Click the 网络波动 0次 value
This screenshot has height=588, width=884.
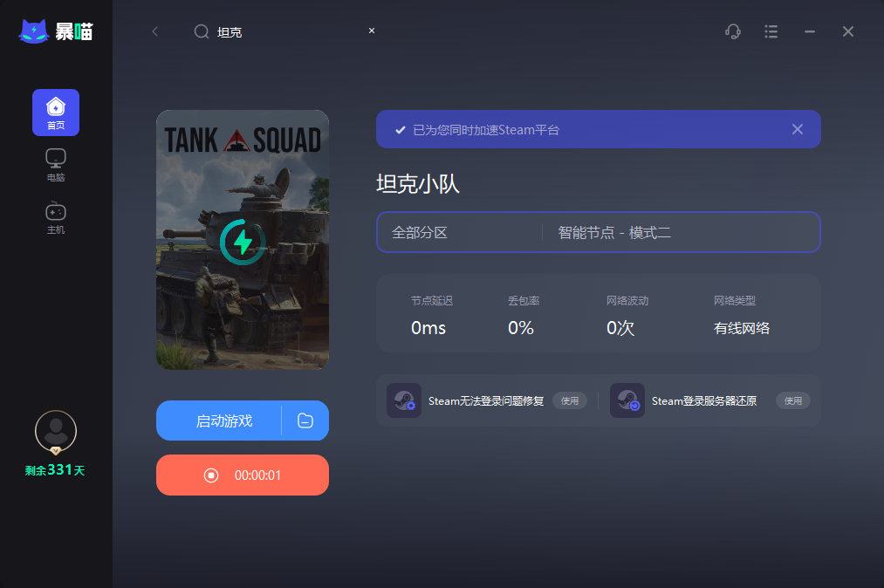[x=620, y=327]
